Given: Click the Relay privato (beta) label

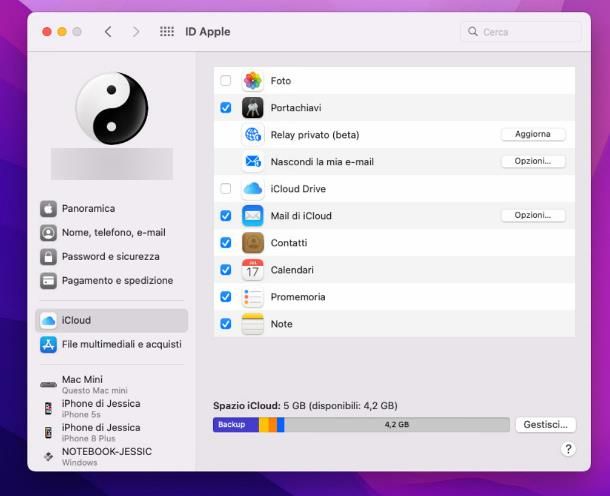Looking at the screenshot, I should coord(315,135).
